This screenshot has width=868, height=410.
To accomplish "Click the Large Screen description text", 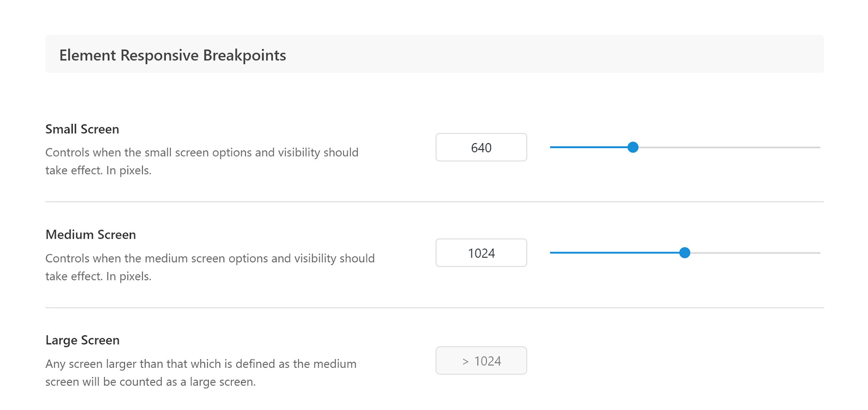I will pos(201,373).
